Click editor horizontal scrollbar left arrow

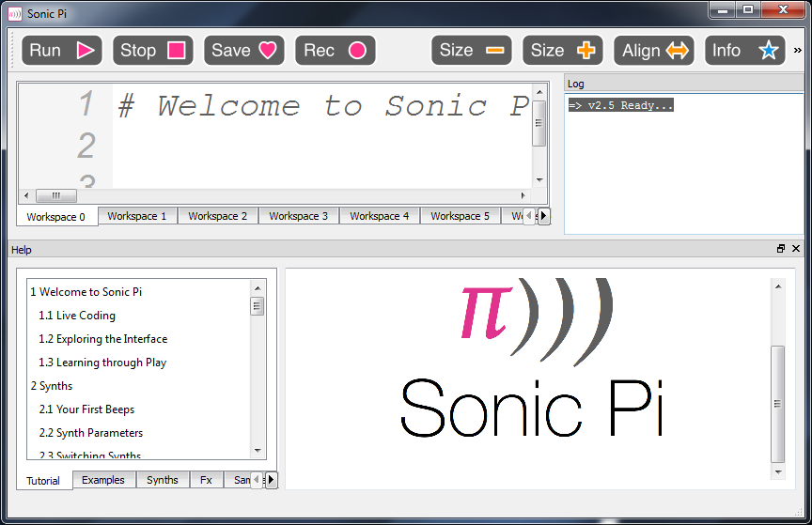pyautogui.click(x=26, y=195)
